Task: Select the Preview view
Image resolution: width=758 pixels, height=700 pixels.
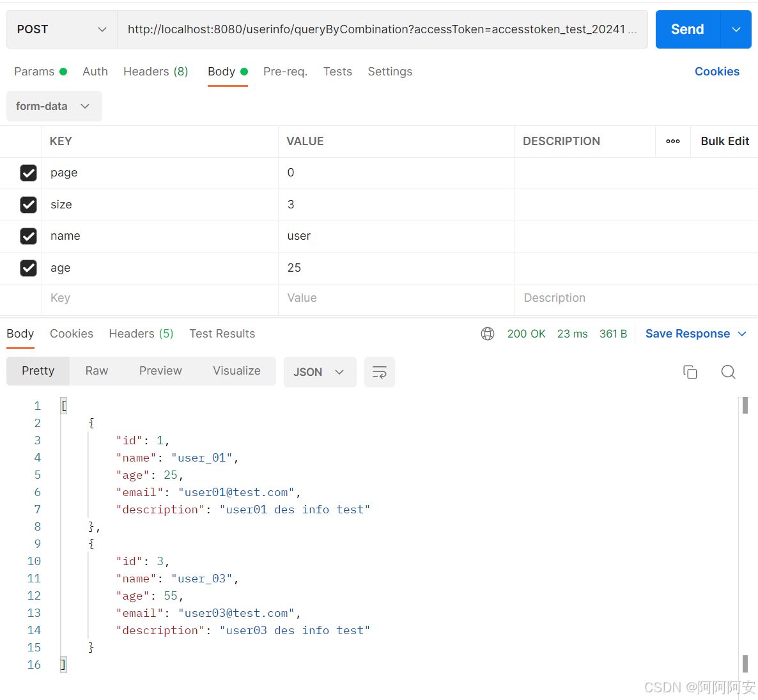Action: (x=160, y=371)
